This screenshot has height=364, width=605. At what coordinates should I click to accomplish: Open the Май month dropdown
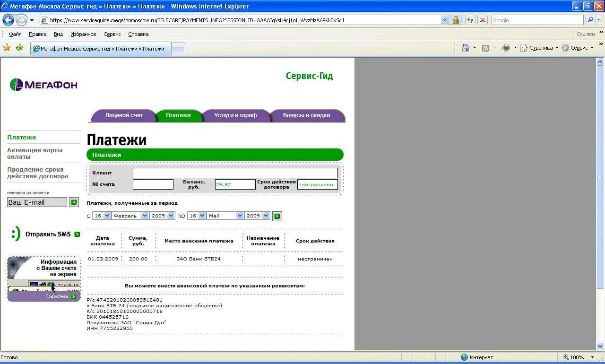coord(225,216)
